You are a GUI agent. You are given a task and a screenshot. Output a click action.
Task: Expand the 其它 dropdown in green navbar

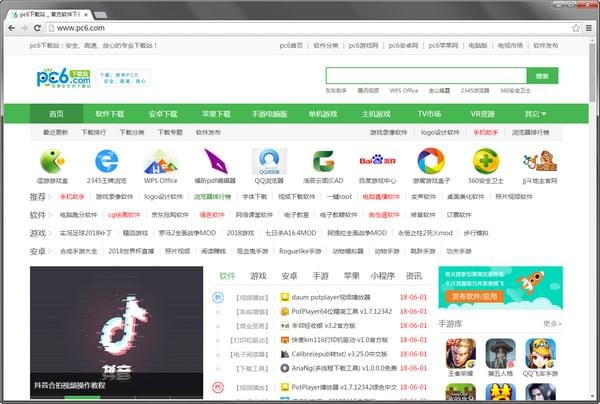(x=535, y=114)
